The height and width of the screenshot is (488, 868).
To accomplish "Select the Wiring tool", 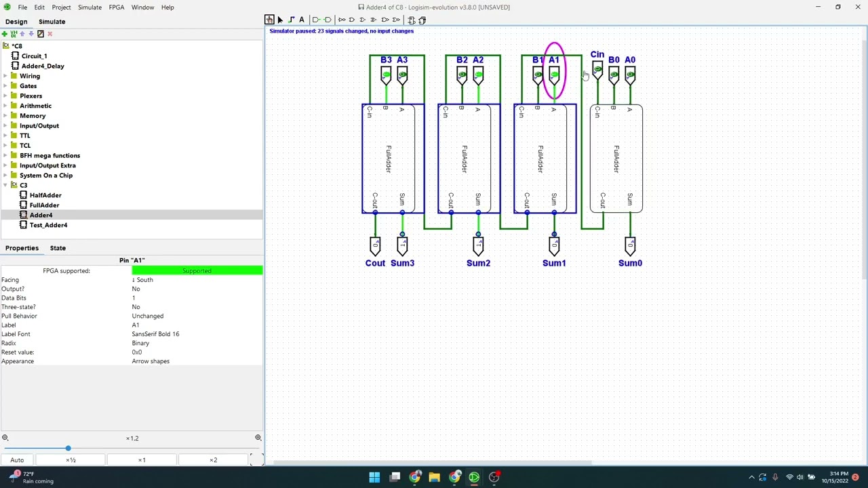I will [291, 20].
